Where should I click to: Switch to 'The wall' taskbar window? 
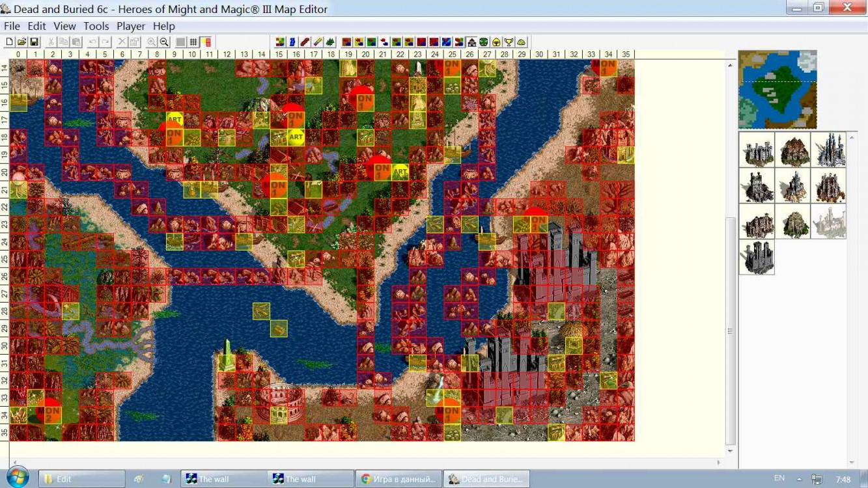click(224, 479)
